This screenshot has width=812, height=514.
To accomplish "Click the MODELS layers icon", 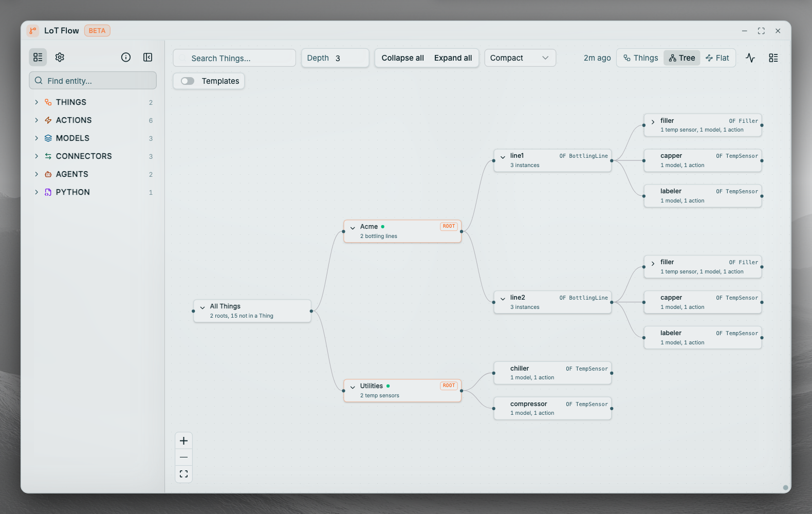I will [48, 138].
